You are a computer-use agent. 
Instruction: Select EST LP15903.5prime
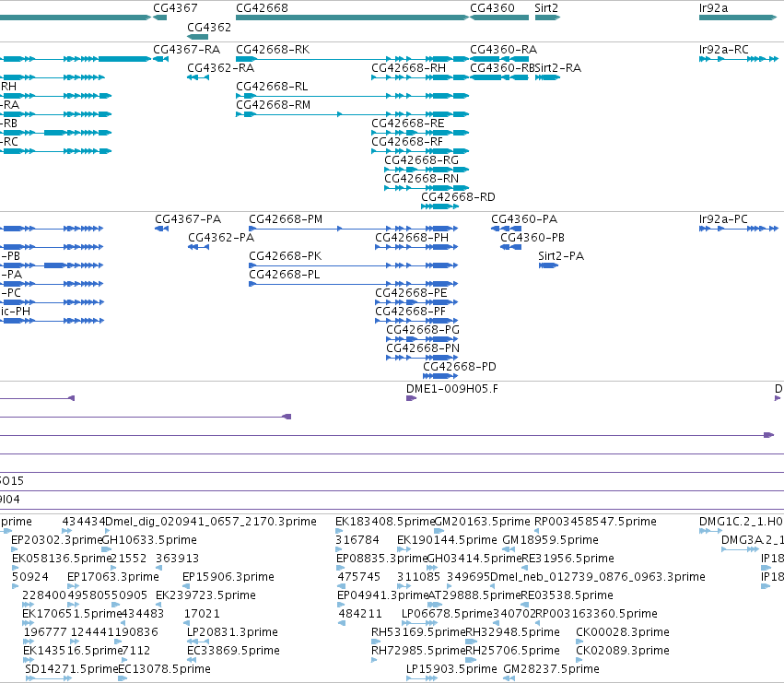[422, 678]
